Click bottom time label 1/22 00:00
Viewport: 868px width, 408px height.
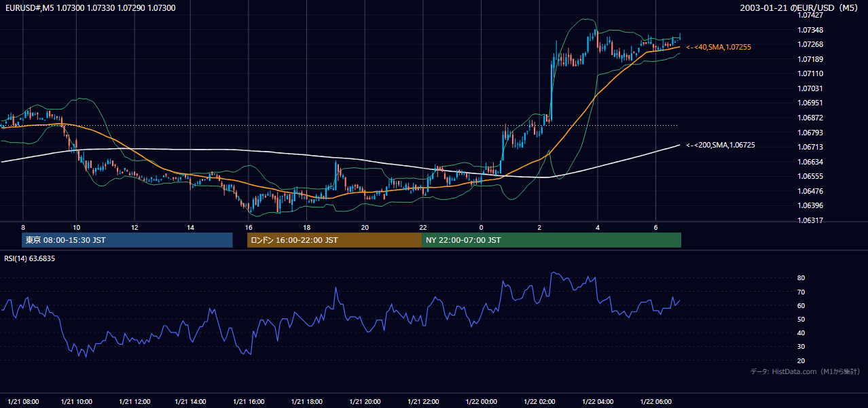coord(482,401)
